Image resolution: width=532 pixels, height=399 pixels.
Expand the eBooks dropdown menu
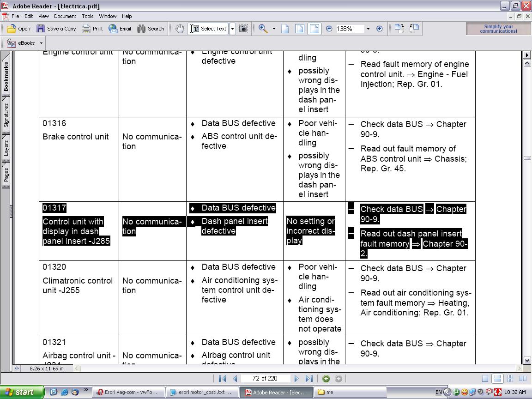coord(41,43)
